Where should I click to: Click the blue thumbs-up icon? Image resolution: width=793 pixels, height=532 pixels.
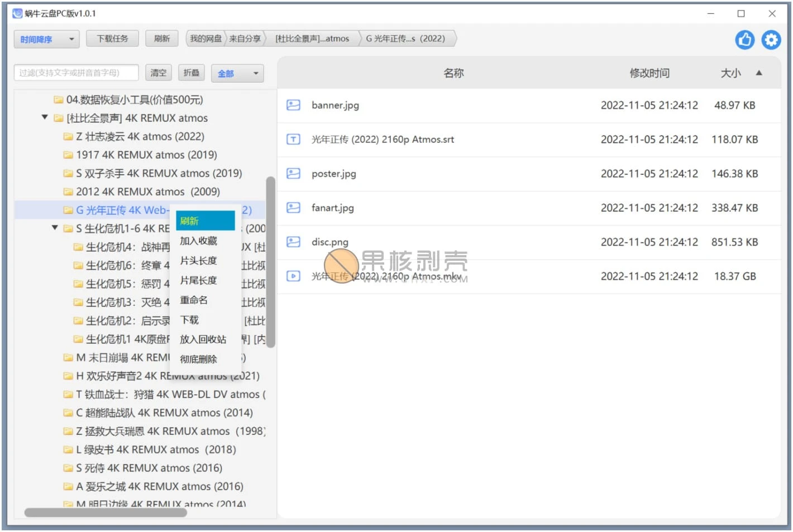pos(744,40)
